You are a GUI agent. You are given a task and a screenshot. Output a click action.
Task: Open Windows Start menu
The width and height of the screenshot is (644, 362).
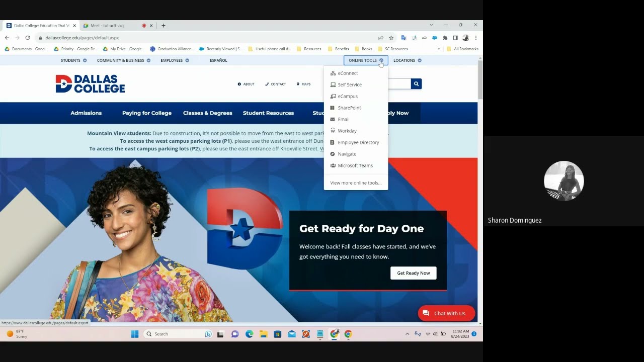point(135,334)
